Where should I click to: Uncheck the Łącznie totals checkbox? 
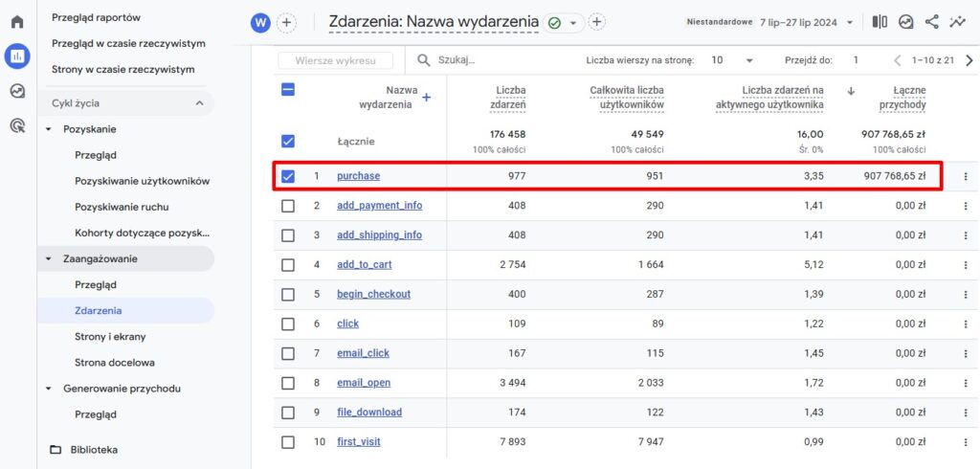point(287,142)
